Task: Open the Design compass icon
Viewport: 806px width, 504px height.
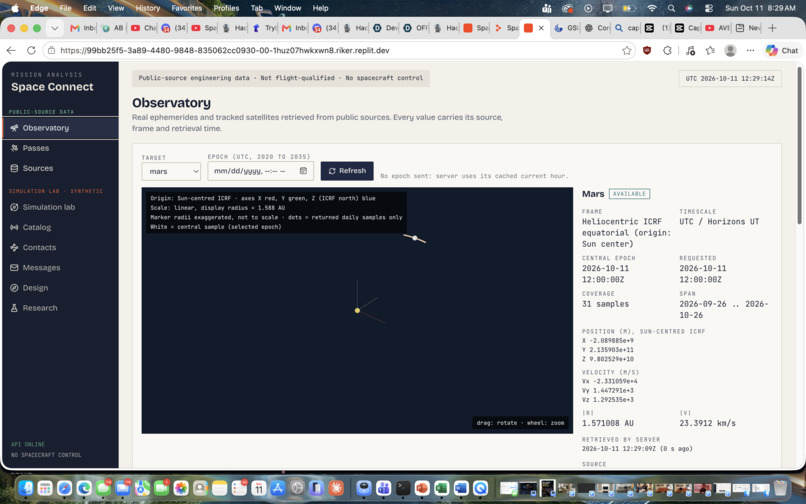Action: tap(14, 288)
